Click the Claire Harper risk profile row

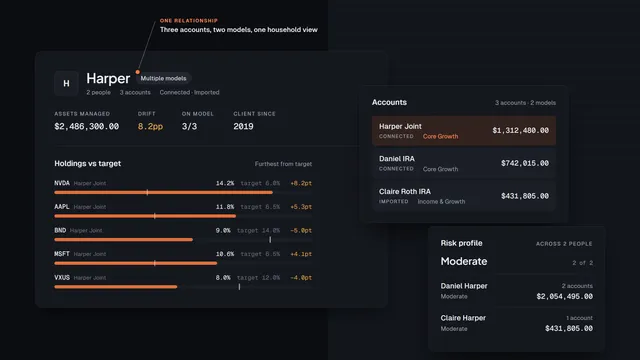(x=517, y=323)
